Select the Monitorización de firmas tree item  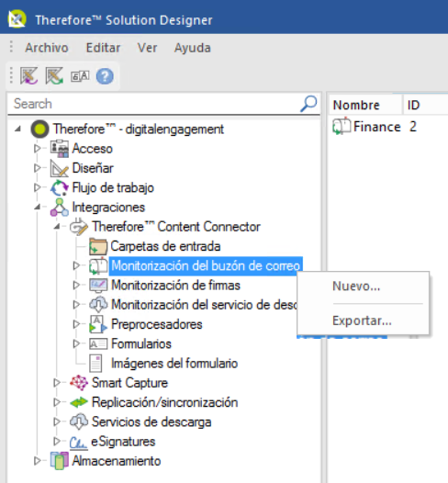click(x=175, y=286)
